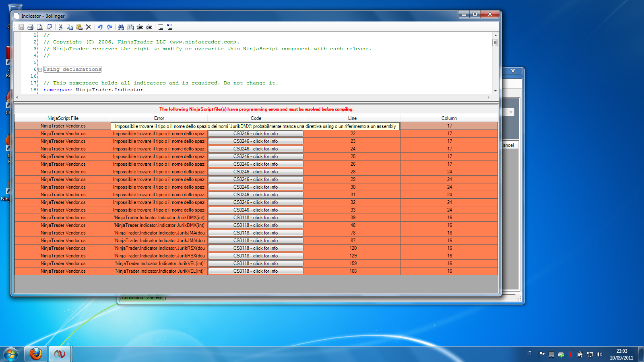Click the Bluetooth tray icon
The image size is (644, 362).
[571, 354]
